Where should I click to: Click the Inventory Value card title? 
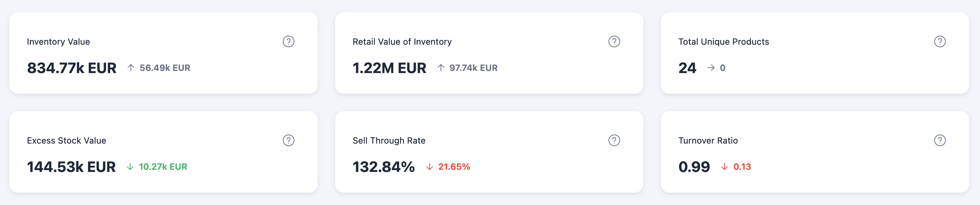58,42
